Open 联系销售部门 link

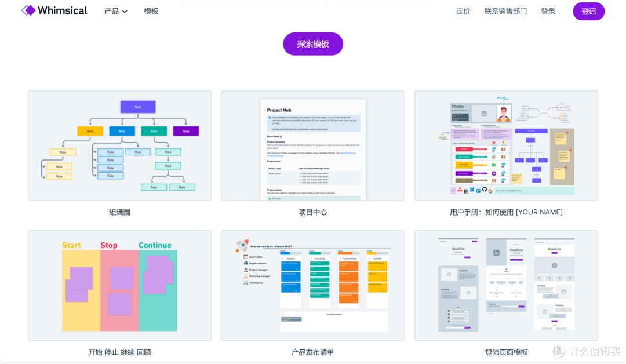(x=505, y=11)
